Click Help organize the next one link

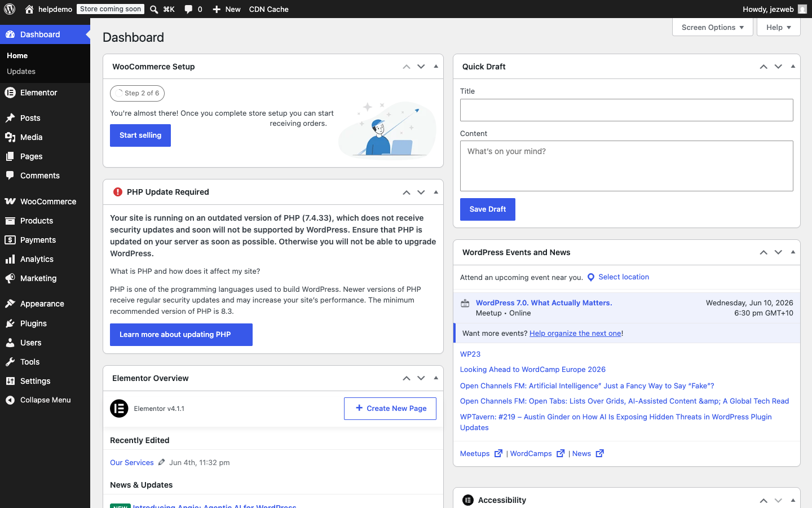tap(575, 334)
